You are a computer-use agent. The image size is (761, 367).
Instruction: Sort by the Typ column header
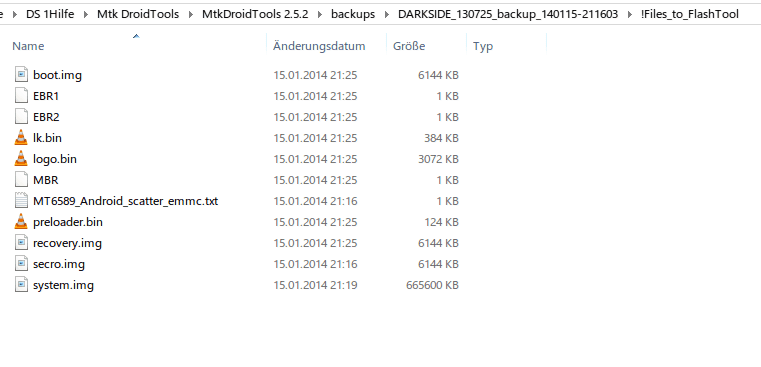483,46
